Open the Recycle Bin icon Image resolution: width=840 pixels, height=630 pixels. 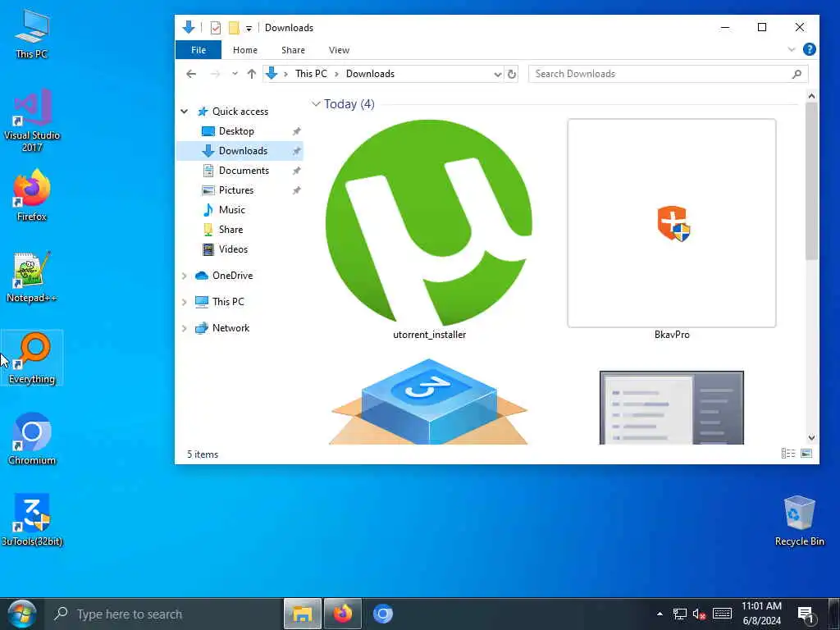pyautogui.click(x=799, y=520)
